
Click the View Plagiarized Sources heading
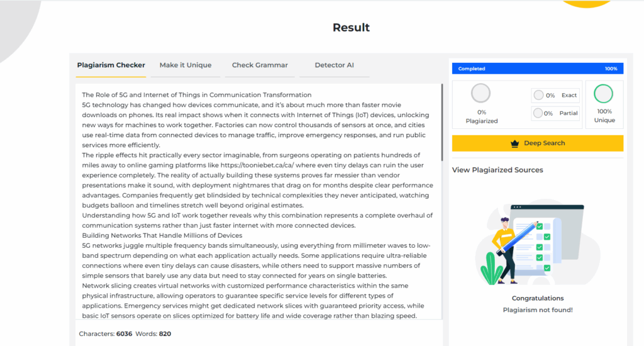point(497,170)
